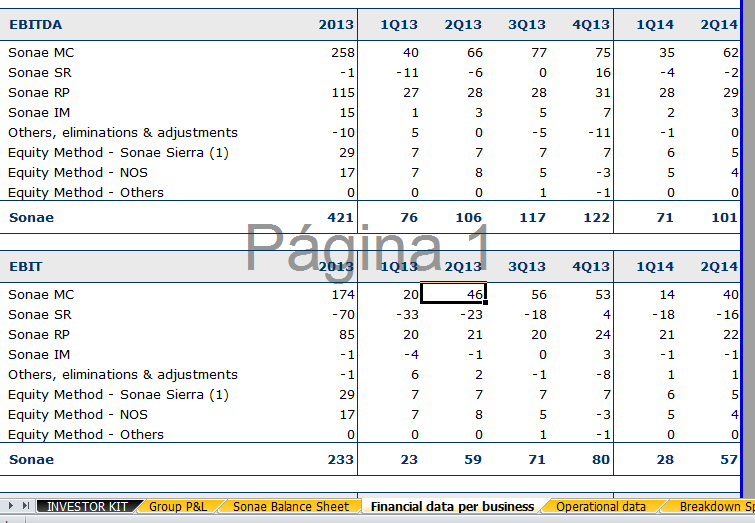755x523 pixels.
Task: Click EBITDA Sonae RP 2013 value 115
Action: tap(343, 92)
